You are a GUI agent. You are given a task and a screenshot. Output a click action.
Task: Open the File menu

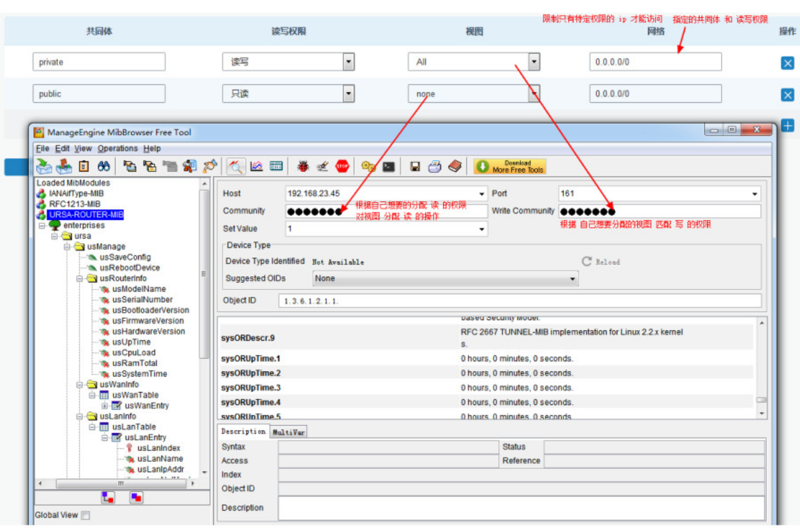pos(43,149)
